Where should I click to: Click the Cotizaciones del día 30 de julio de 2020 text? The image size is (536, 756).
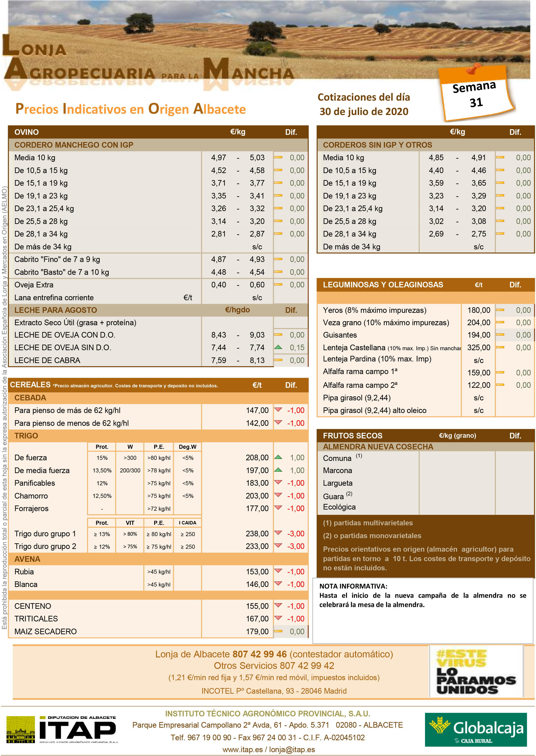tap(364, 104)
